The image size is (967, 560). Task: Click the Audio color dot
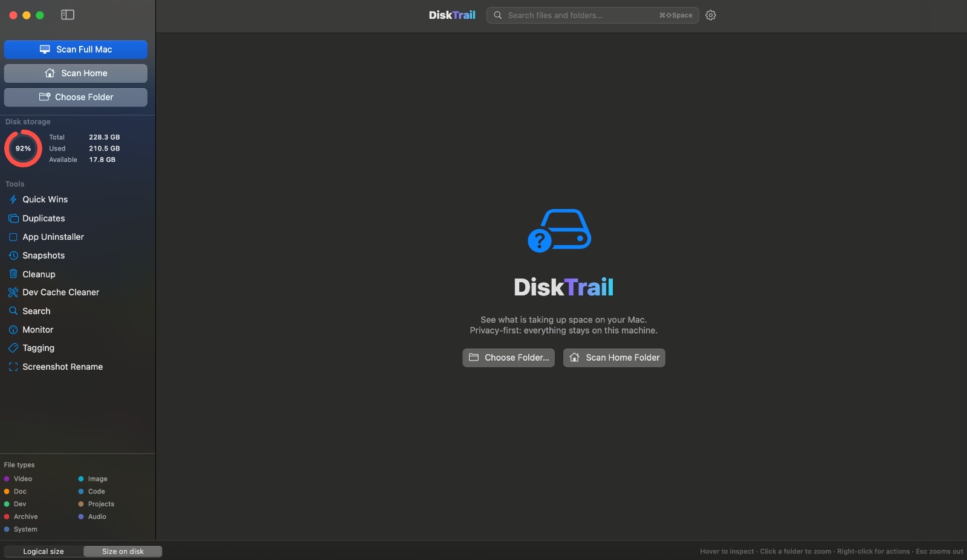[x=81, y=517]
